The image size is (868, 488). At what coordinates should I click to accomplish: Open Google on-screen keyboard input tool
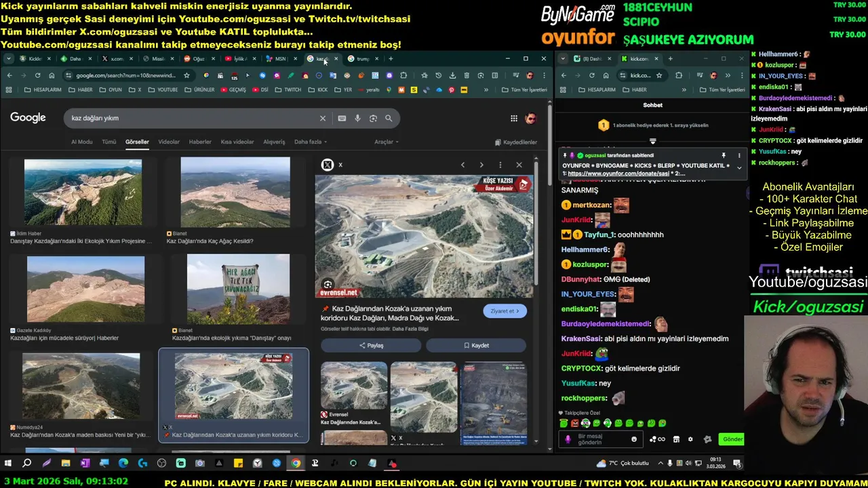click(x=342, y=118)
